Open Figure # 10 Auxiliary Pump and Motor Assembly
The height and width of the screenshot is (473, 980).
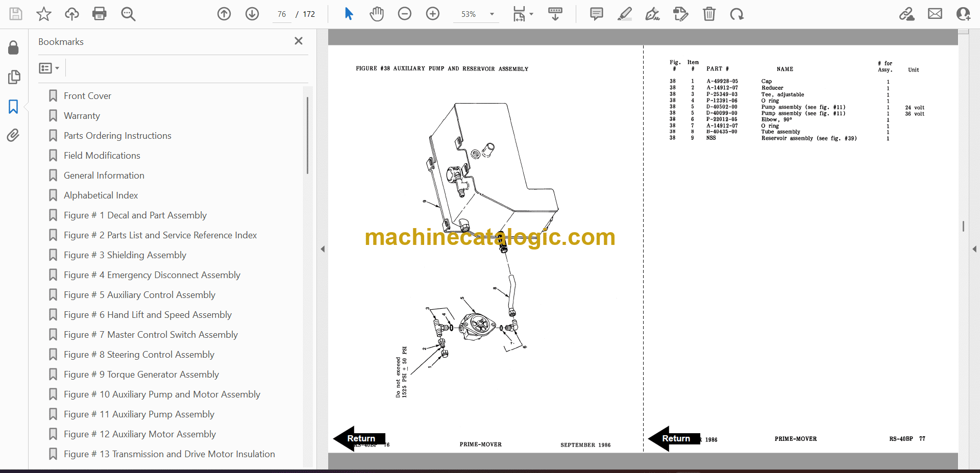click(x=162, y=394)
